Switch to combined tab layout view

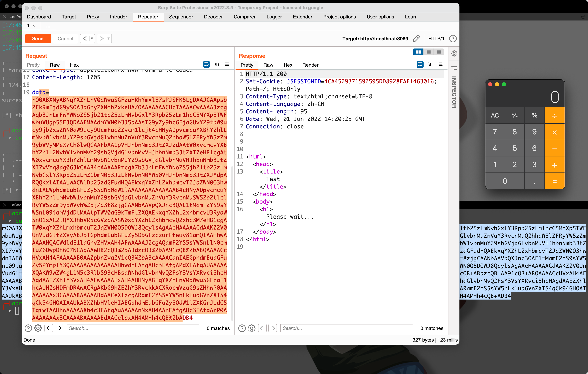(439, 52)
